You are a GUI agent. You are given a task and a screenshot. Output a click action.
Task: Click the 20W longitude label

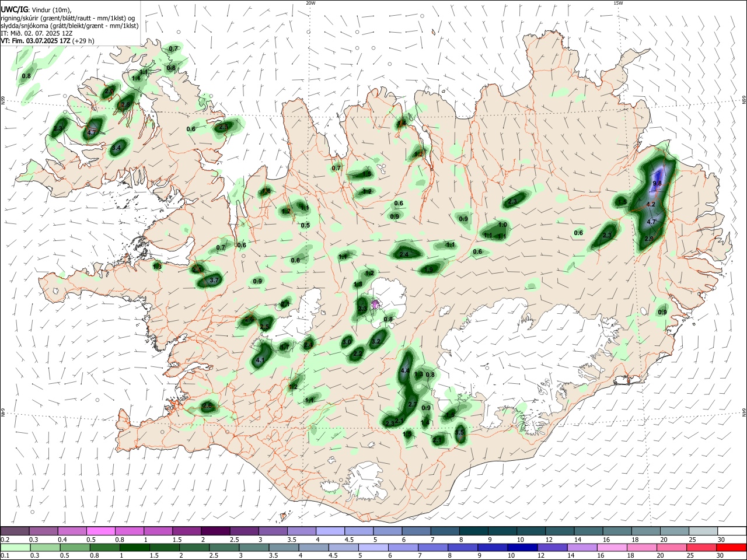click(310, 3)
